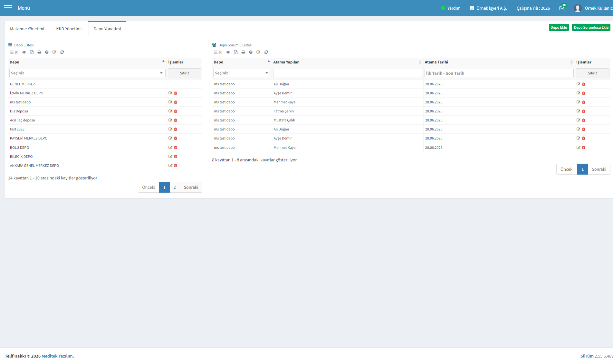Open page length 10 in Depo Listesi
The image size is (613, 364).
tap(14, 52)
